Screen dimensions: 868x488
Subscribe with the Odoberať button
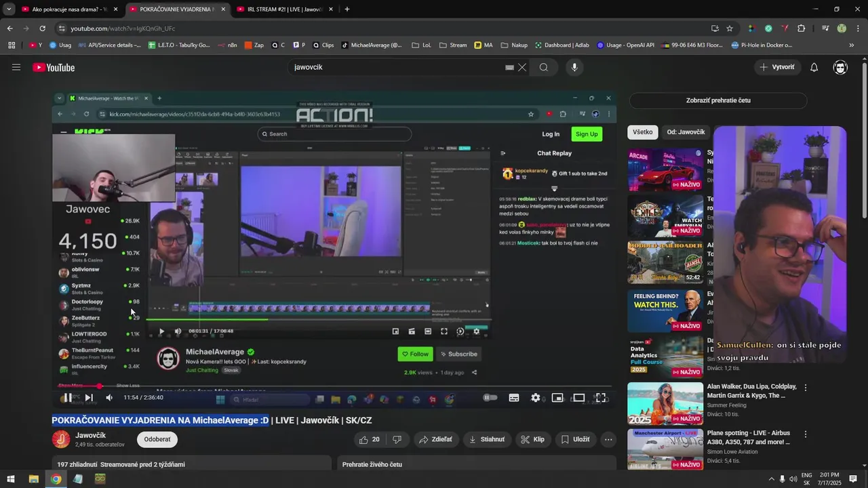pyautogui.click(x=157, y=439)
